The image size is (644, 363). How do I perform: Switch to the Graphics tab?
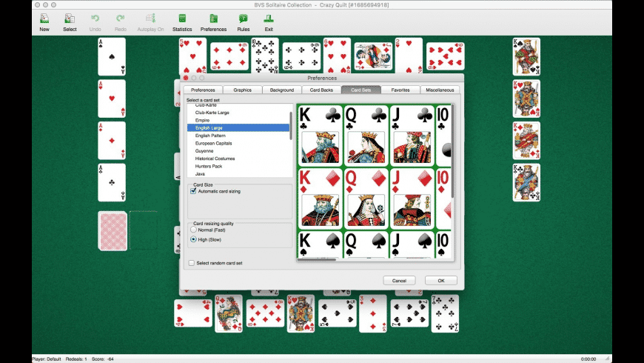pyautogui.click(x=242, y=90)
